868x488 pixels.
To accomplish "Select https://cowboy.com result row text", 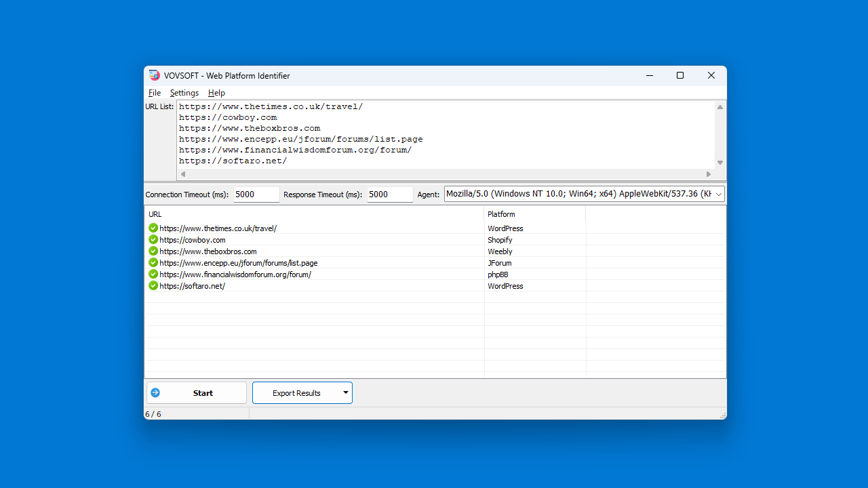I will pos(193,240).
